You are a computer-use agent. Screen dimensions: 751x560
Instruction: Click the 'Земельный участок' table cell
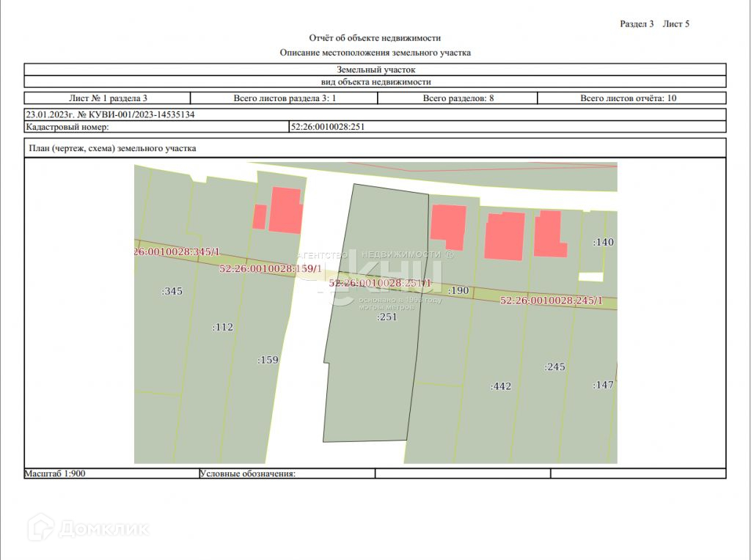[375, 70]
